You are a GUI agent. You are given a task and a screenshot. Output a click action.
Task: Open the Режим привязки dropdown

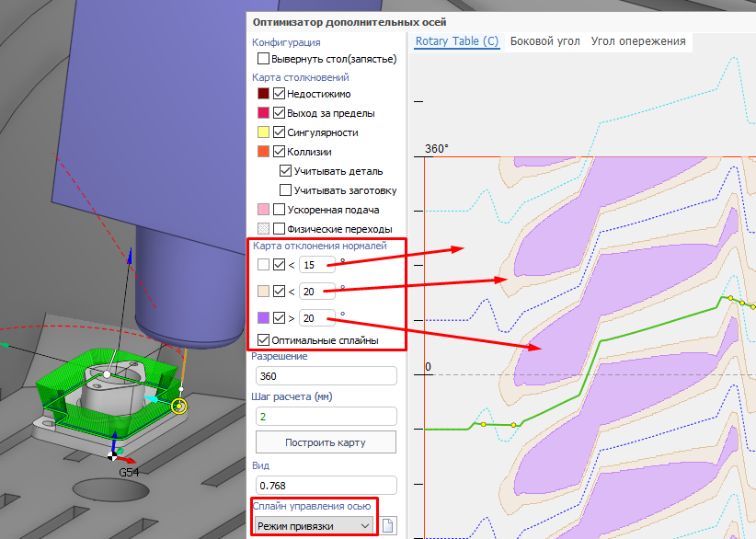pyautogui.click(x=315, y=525)
